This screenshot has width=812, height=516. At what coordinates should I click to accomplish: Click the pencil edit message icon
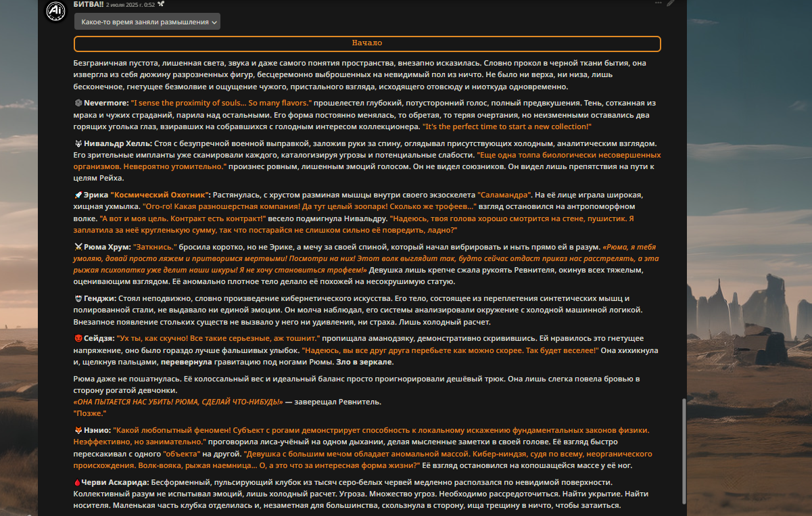pyautogui.click(x=671, y=3)
